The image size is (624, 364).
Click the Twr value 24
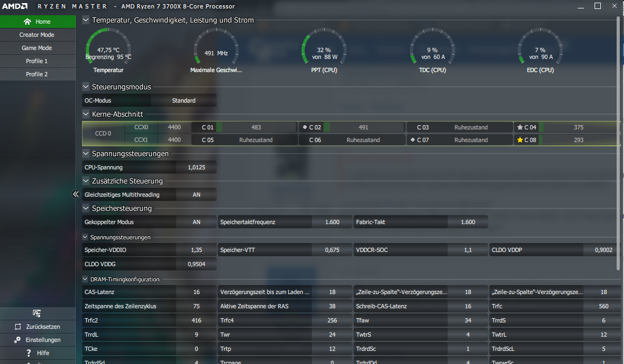[x=333, y=335]
